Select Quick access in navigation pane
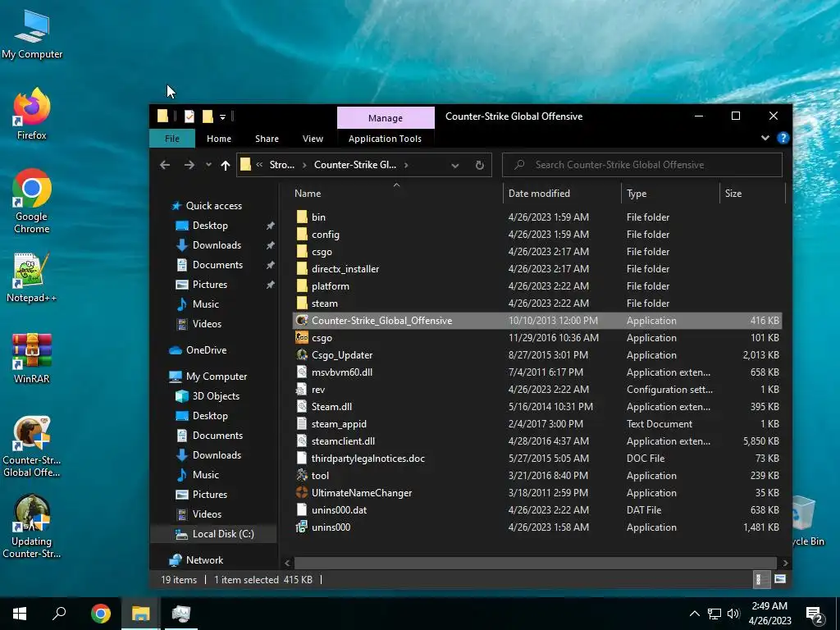Viewport: 840px width, 630px height. coord(214,206)
